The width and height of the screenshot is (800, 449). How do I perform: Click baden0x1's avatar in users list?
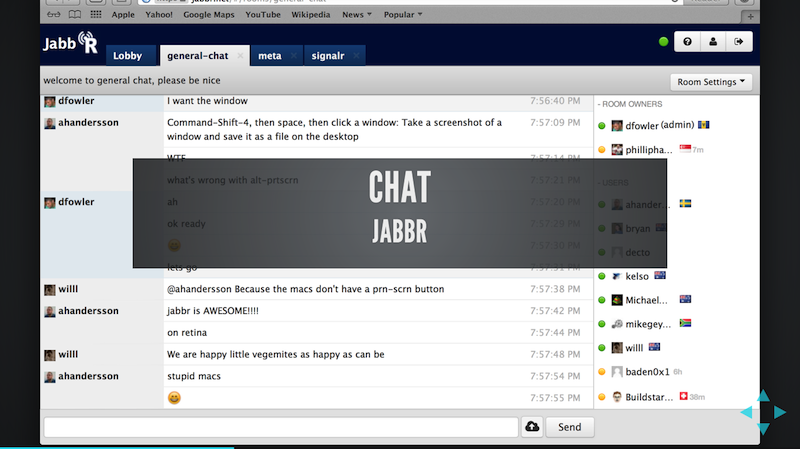(617, 372)
